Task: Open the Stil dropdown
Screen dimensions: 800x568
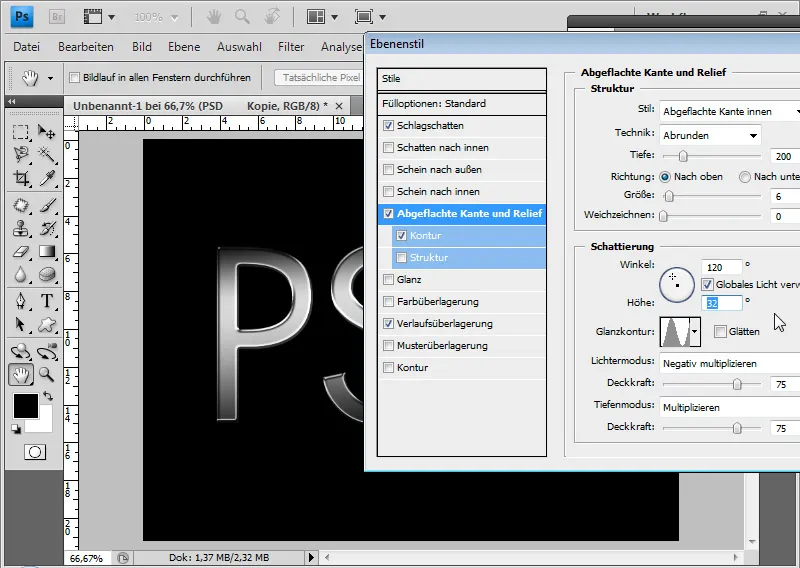Action: pyautogui.click(x=730, y=111)
